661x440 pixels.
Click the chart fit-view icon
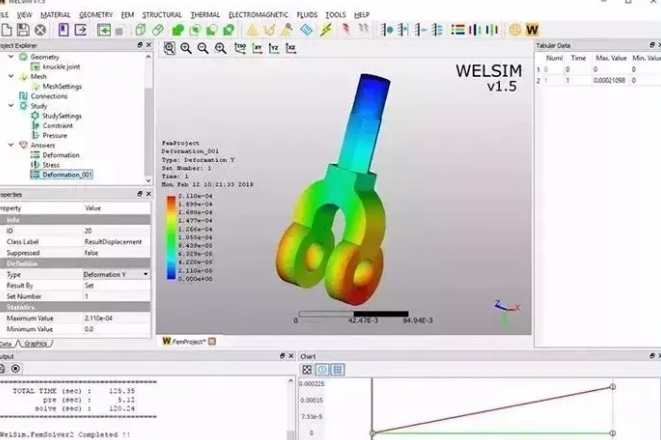pos(308,370)
